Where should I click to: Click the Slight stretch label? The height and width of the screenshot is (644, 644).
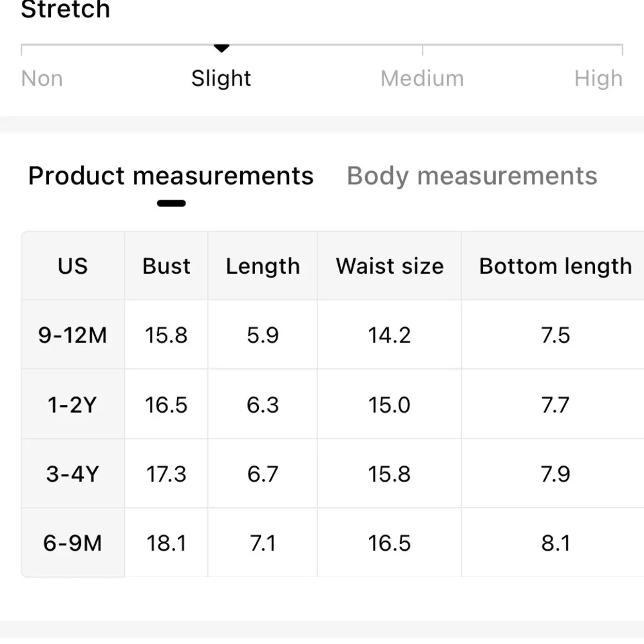pos(221,78)
